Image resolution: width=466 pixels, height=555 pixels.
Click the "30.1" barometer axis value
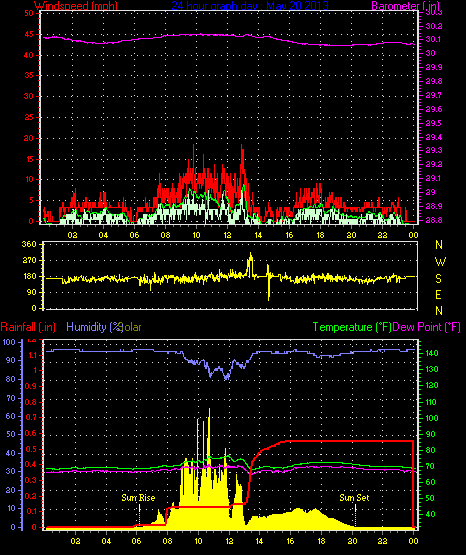tap(434, 39)
